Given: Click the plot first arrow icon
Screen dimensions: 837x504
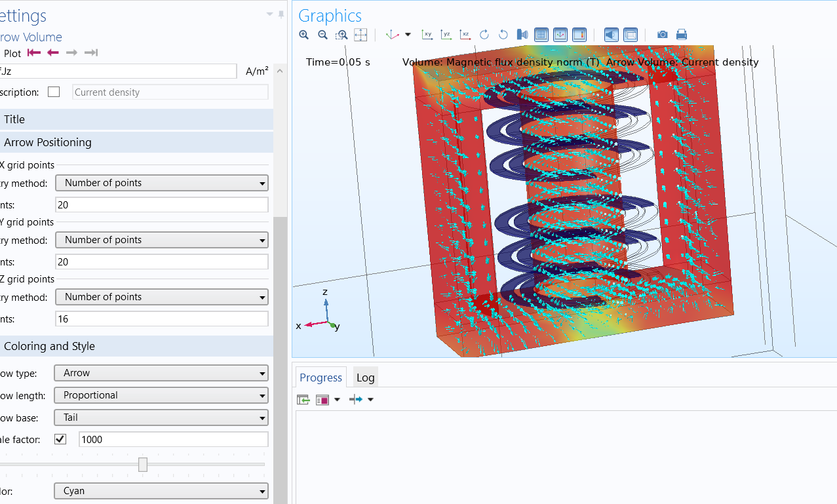Looking at the screenshot, I should (x=34, y=53).
